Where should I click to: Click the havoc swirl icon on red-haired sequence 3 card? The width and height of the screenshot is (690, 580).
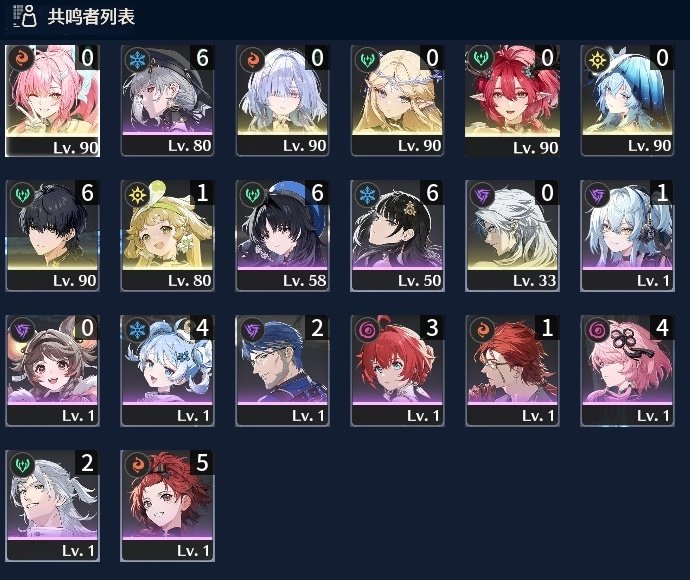[367, 330]
